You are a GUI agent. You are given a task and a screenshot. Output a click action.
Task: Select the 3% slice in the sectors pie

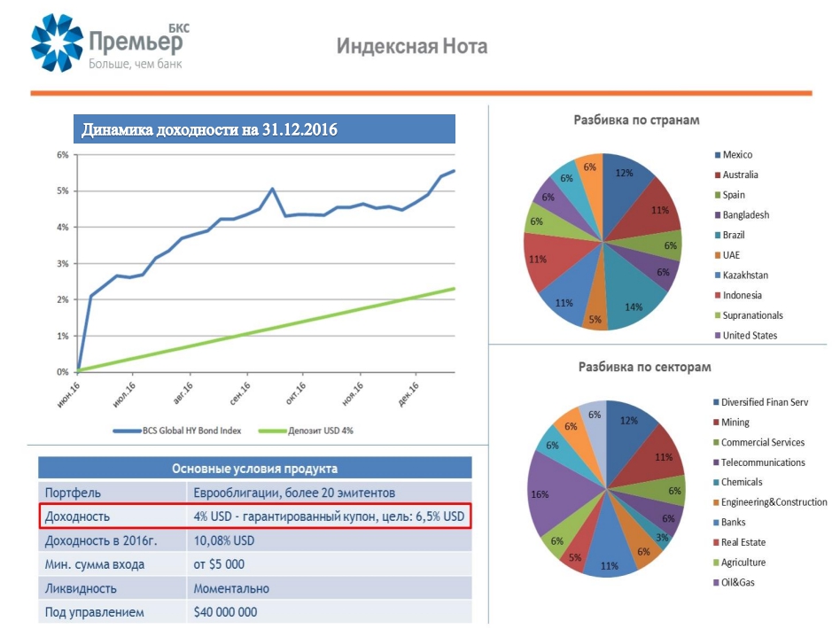pos(661,537)
